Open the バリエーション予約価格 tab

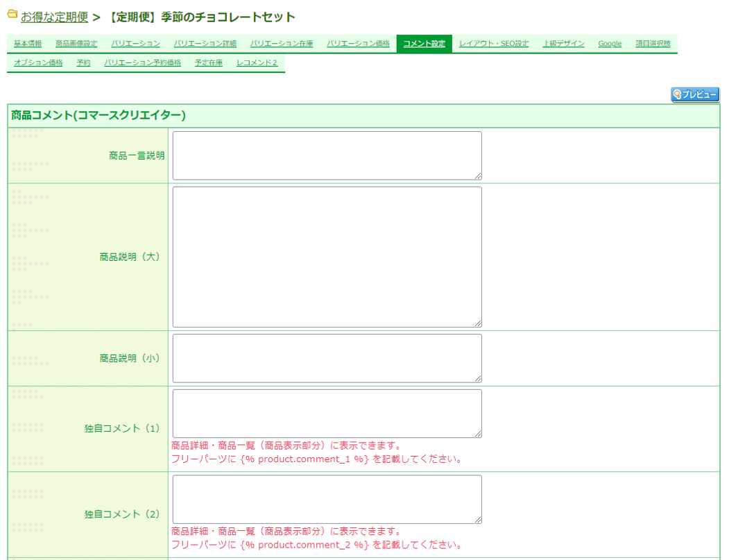(x=142, y=62)
